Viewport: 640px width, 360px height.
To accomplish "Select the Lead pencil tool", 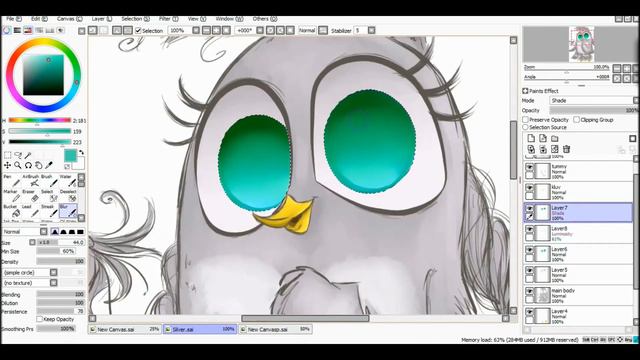I will coord(31,211).
